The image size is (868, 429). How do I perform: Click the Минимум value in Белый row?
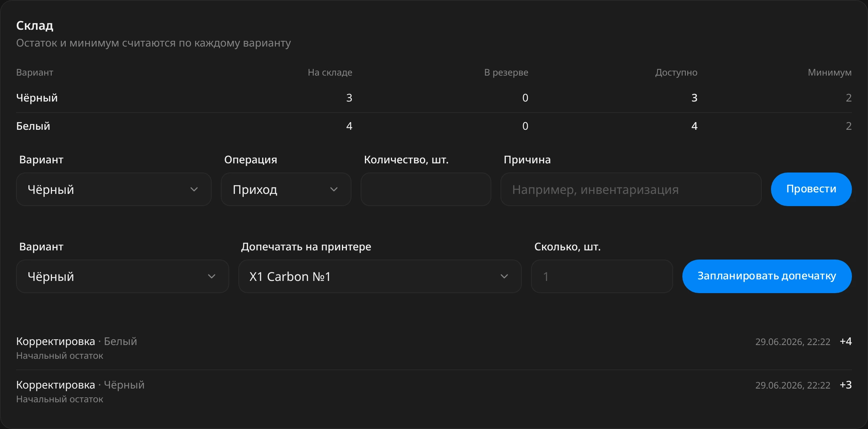849,126
